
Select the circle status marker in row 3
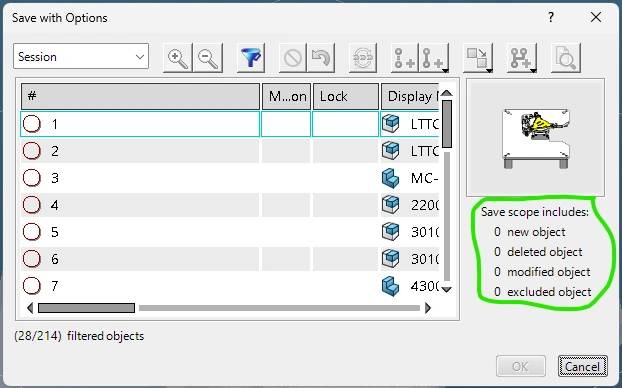pyautogui.click(x=32, y=178)
